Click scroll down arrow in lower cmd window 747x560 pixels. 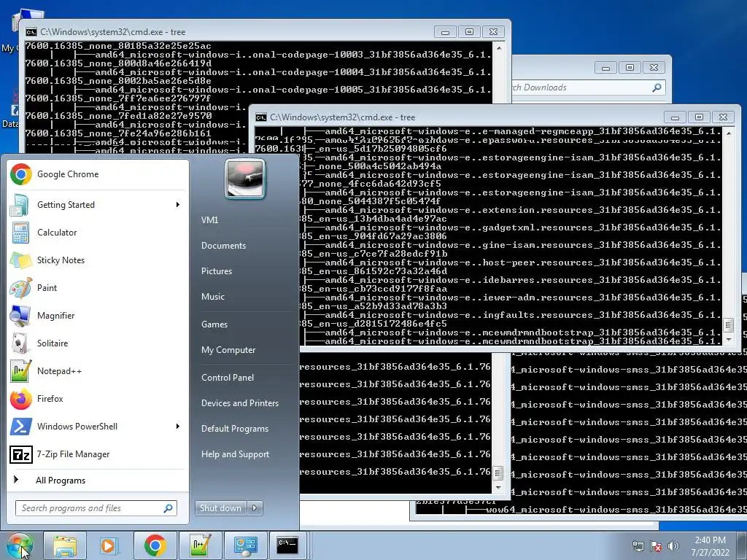click(x=498, y=488)
